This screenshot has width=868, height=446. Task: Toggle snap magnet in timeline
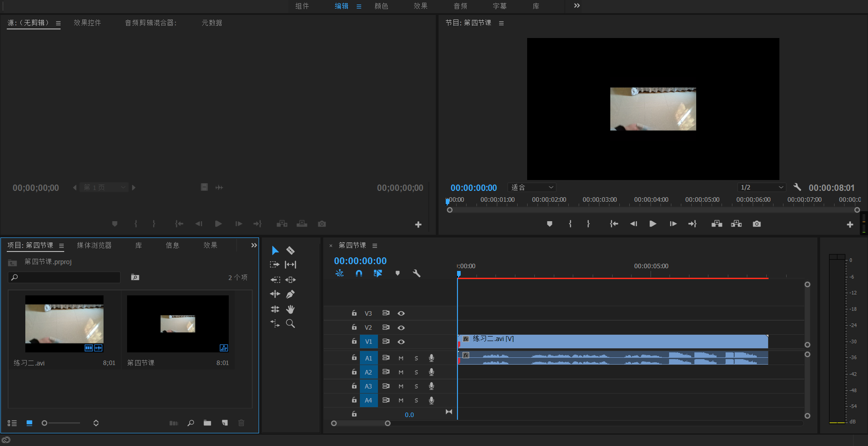(x=359, y=273)
